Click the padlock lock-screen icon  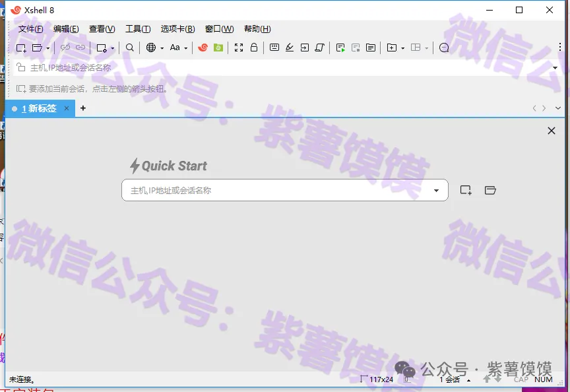(x=254, y=48)
